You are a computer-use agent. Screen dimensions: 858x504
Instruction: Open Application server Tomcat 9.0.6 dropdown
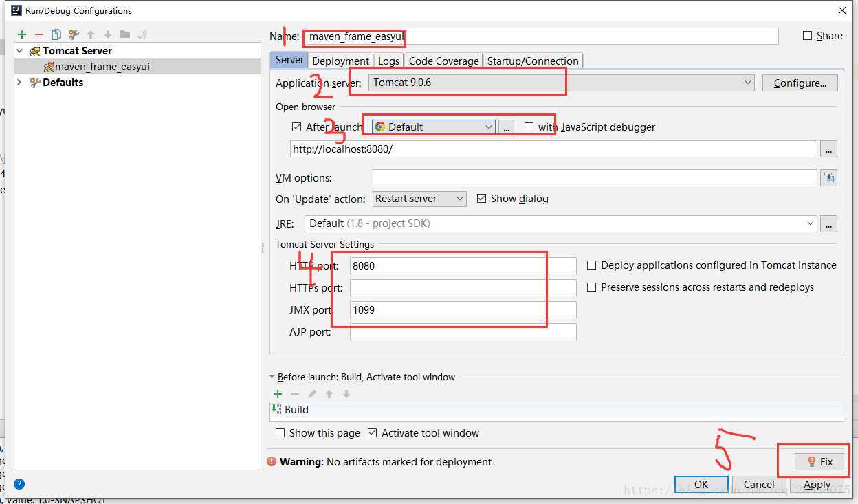[562, 83]
